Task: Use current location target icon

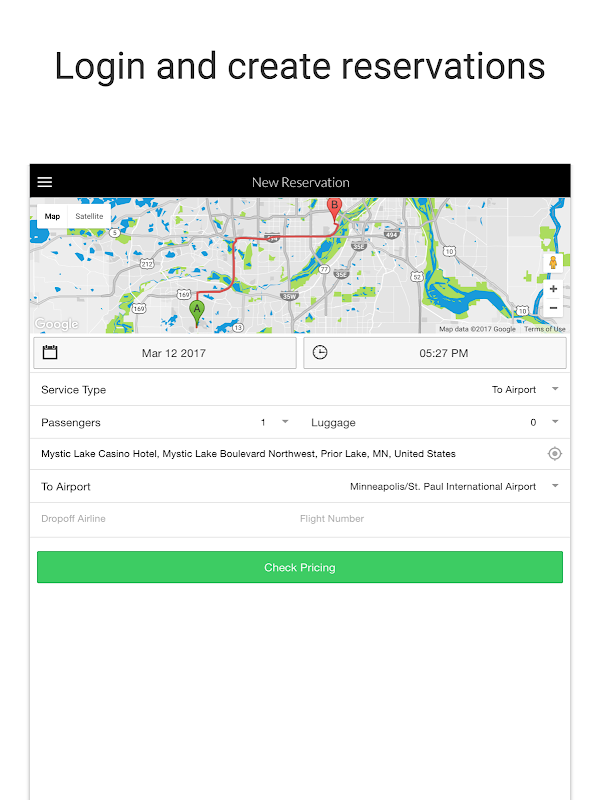Action: (555, 454)
